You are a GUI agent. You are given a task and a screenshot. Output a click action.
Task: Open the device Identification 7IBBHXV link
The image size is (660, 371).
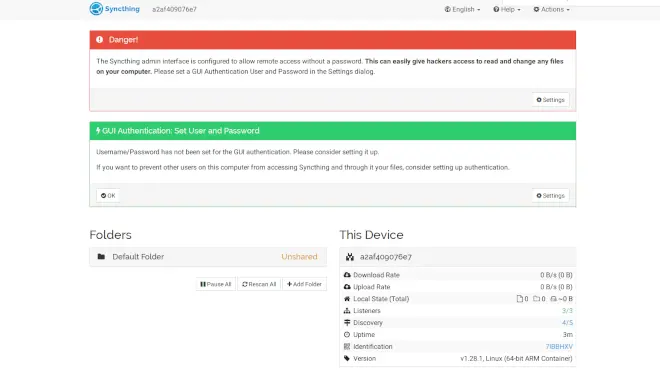pos(559,347)
